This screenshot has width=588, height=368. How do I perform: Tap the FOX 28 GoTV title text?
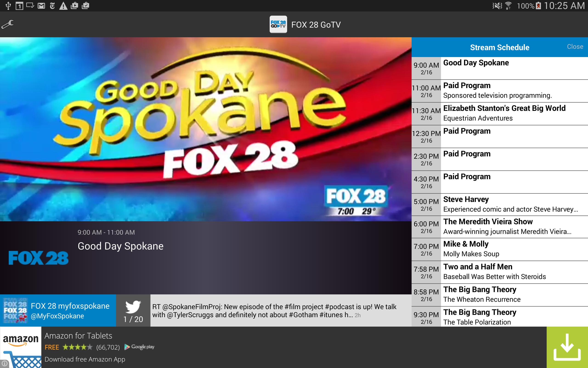click(x=316, y=25)
